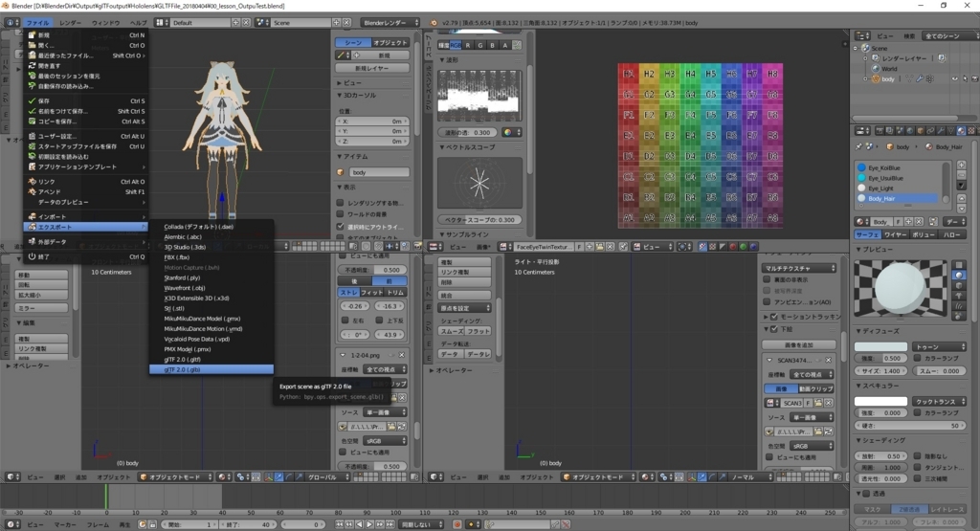Click left 3D viewport editor type icon
The image size is (980, 531).
pyautogui.click(x=11, y=476)
